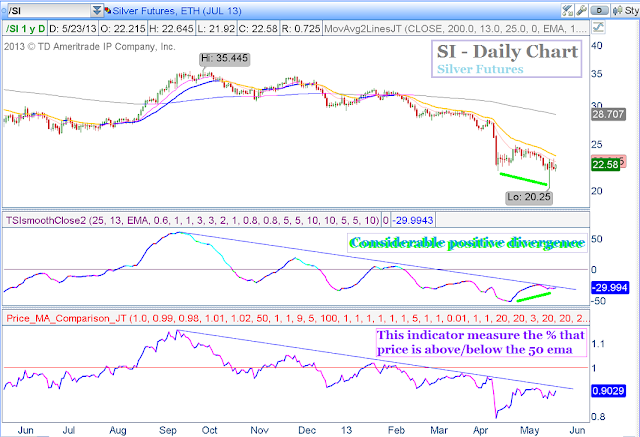Image resolution: width=640 pixels, height=437 pixels.
Task: Click the close price C: 22.58
Action: coord(258,29)
